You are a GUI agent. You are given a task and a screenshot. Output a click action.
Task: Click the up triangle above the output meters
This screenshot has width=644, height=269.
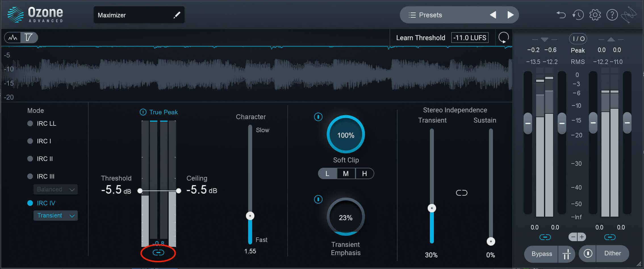[611, 40]
